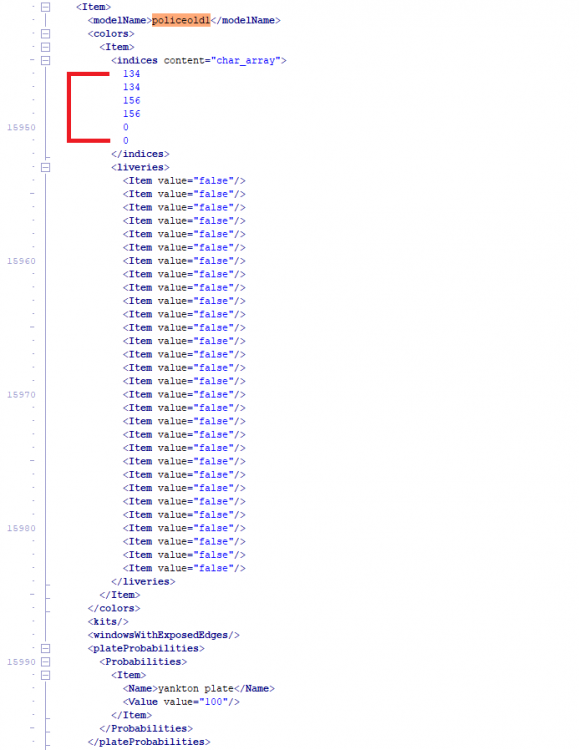Click line number 15970 in margin

pyautogui.click(x=21, y=395)
